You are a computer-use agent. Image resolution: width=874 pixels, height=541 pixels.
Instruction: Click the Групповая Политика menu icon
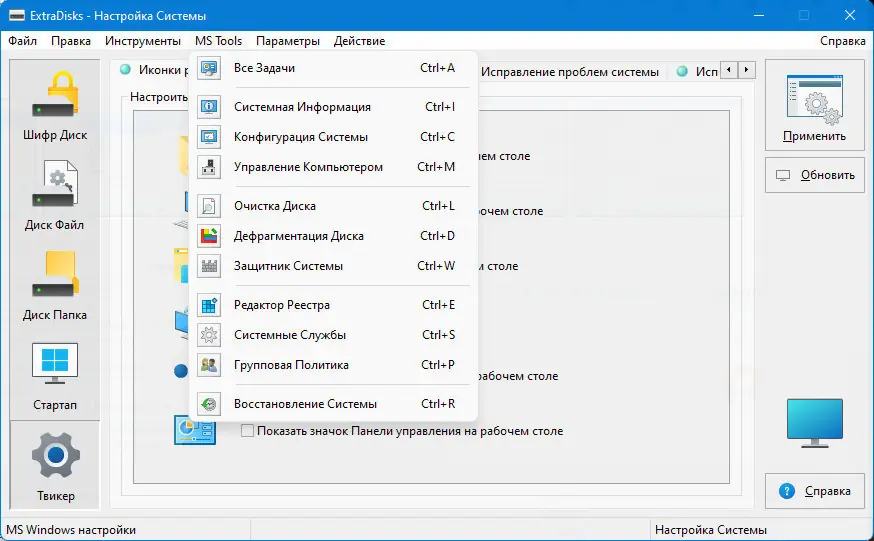point(209,365)
